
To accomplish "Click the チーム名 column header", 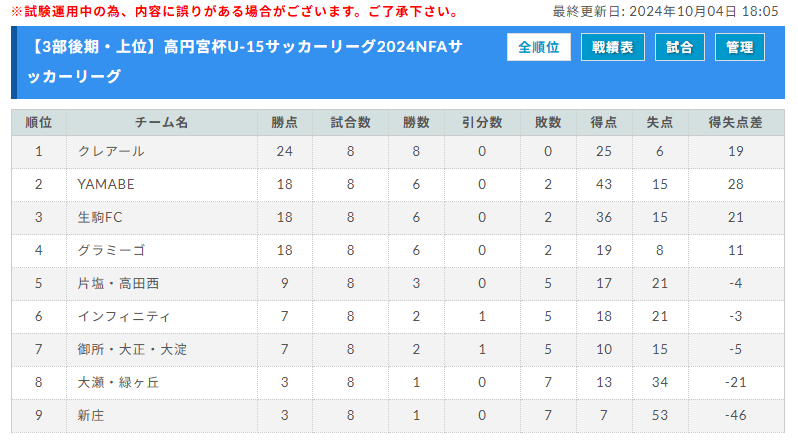I will 161,122.
